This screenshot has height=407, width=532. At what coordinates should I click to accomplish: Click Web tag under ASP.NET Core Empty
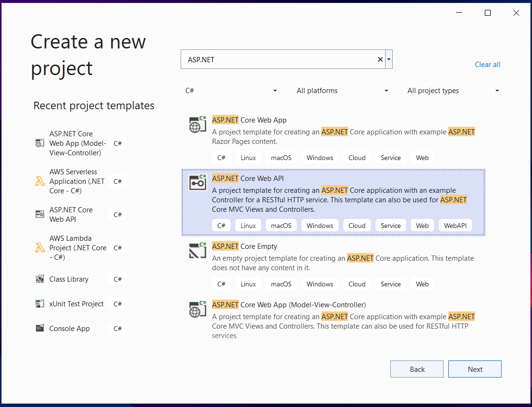422,284
